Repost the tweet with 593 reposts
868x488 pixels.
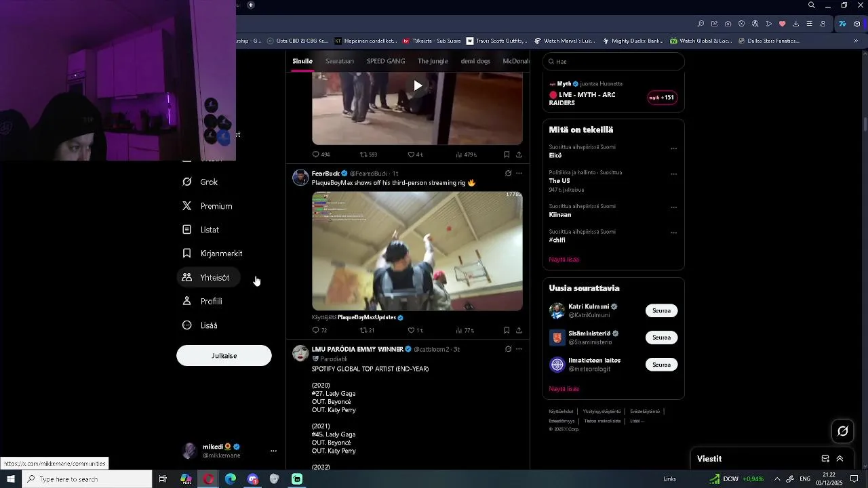pos(368,155)
